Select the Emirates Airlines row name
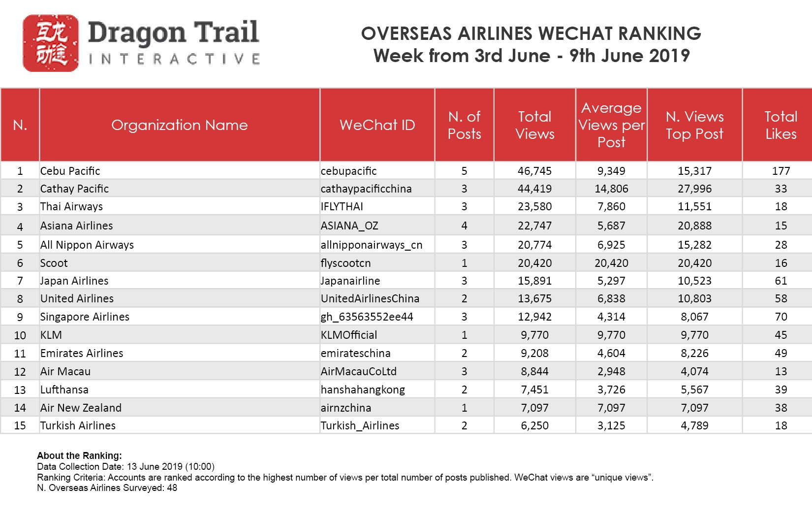812x519 pixels. click(x=82, y=353)
